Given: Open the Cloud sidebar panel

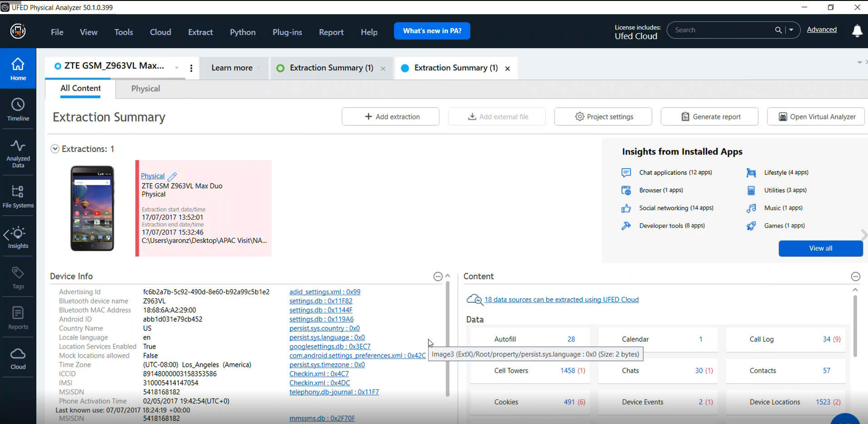Looking at the screenshot, I should [18, 359].
